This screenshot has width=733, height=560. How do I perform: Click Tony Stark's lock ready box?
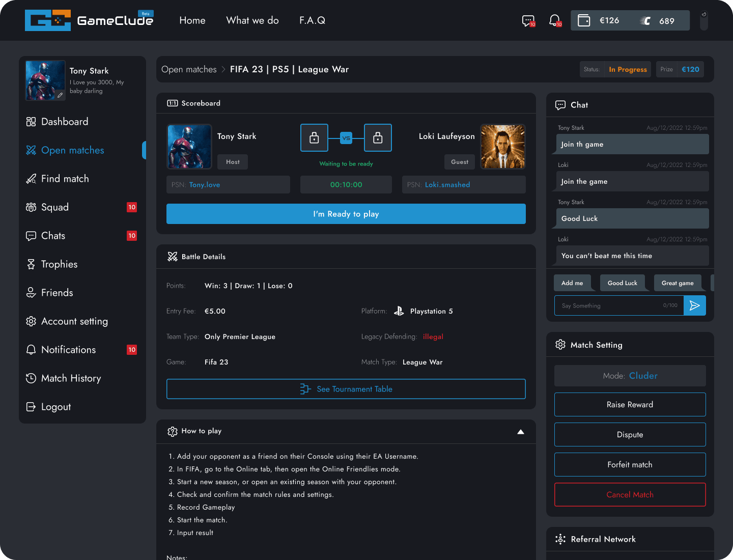[314, 137]
